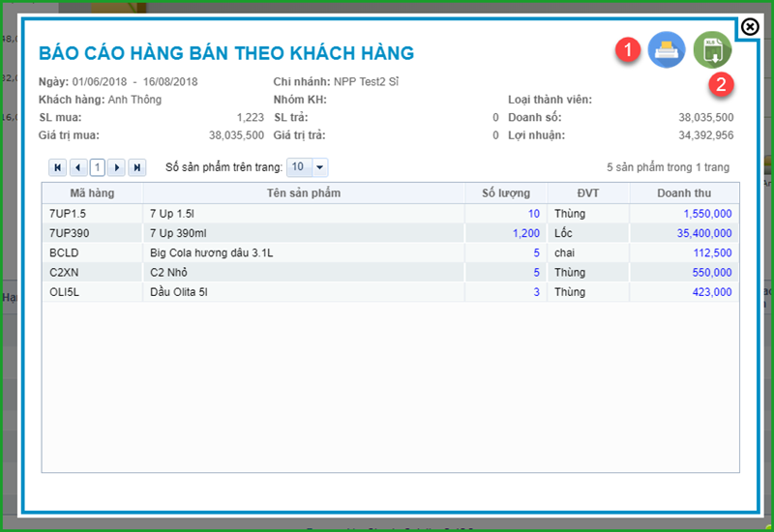This screenshot has width=774, height=532.
Task: Sort by Tên sản phẩm column
Action: [x=303, y=193]
